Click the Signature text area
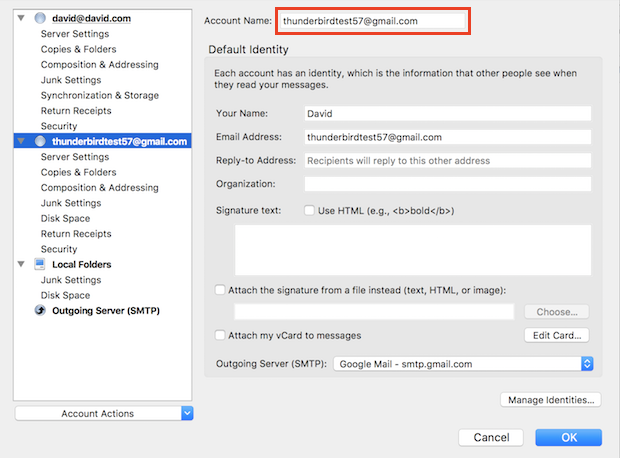The height and width of the screenshot is (458, 620). point(413,250)
